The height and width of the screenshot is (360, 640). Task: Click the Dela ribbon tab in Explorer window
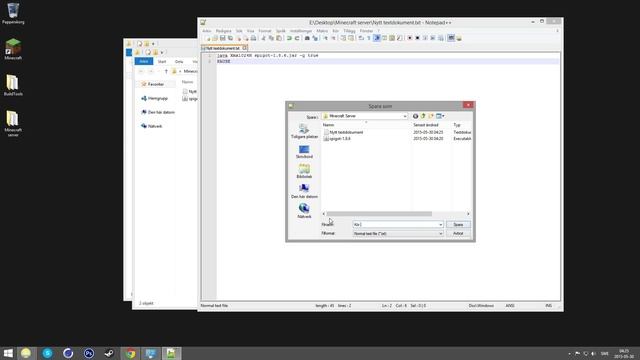click(x=179, y=62)
